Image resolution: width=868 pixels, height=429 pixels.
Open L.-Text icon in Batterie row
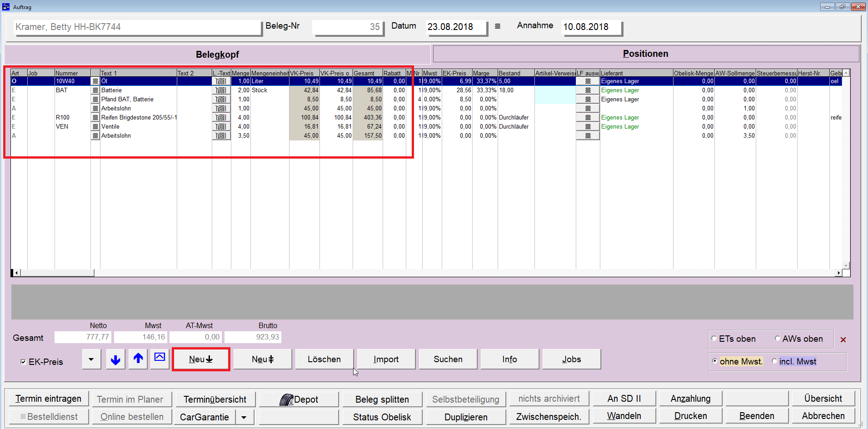pyautogui.click(x=221, y=90)
